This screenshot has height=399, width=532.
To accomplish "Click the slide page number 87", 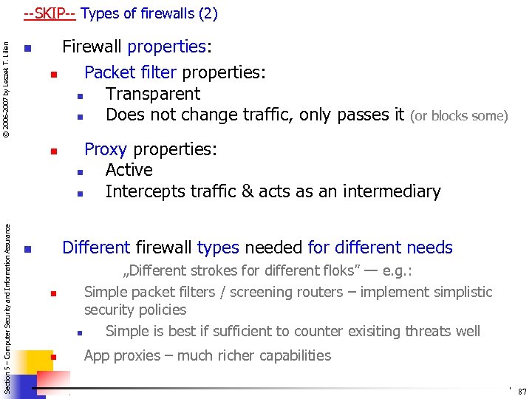I will 522,391.
